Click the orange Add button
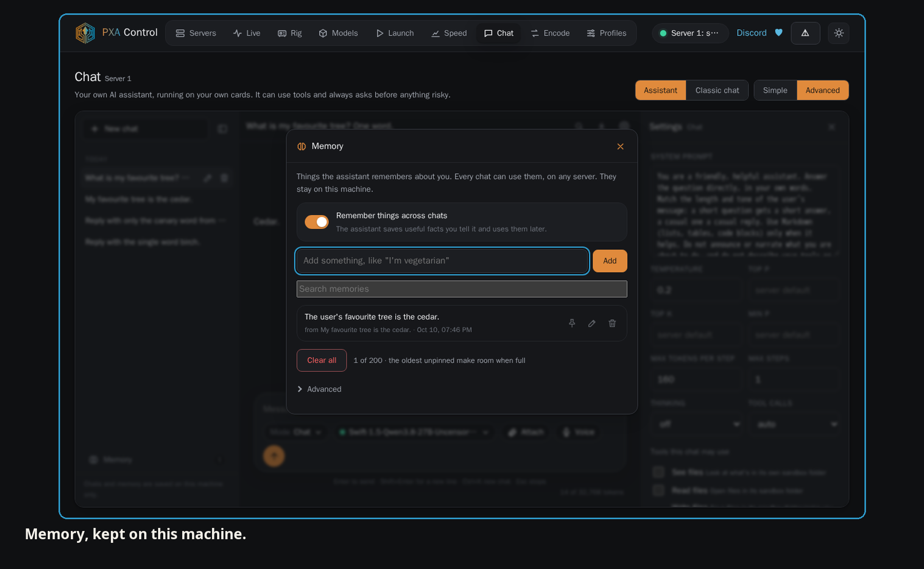 [610, 261]
